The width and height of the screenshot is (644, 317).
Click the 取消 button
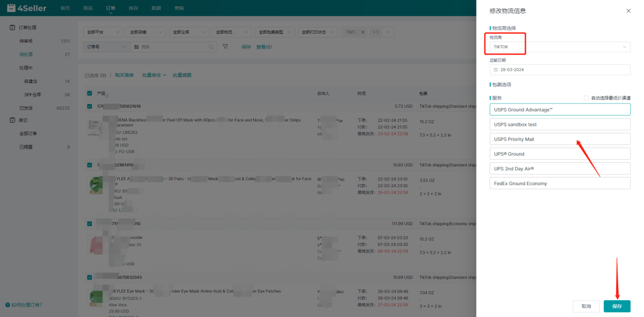pyautogui.click(x=586, y=306)
